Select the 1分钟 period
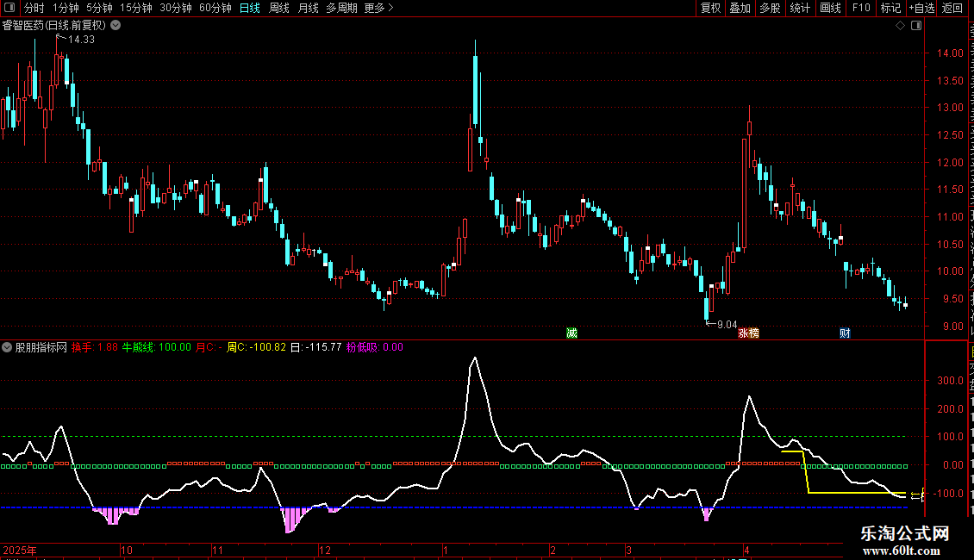974x560 pixels. (66, 8)
